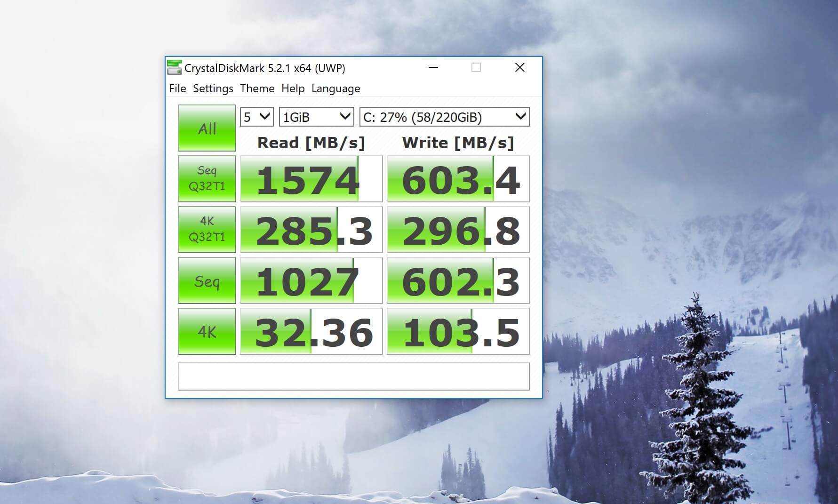This screenshot has height=504, width=838.
Task: Click the Seq Q32T1 read result 1574
Action: point(311,179)
